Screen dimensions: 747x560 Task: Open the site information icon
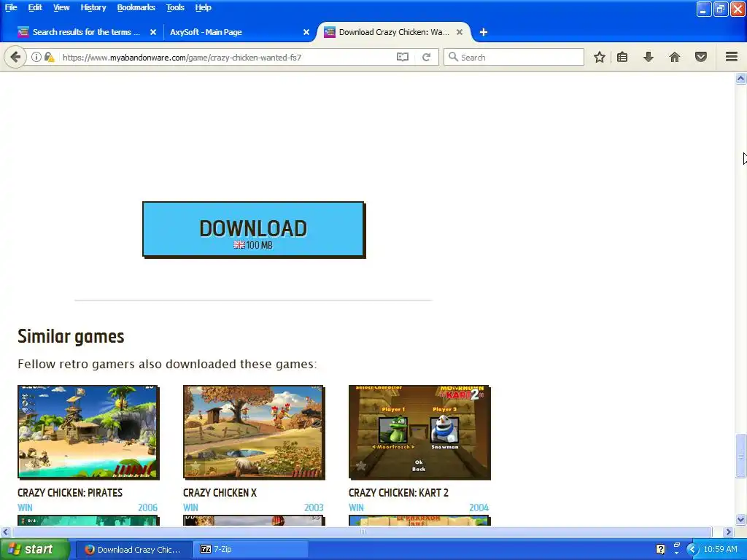36,57
